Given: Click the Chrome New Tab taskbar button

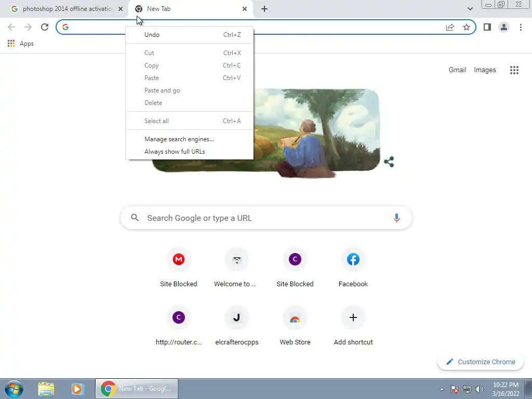Looking at the screenshot, I should tap(137, 389).
